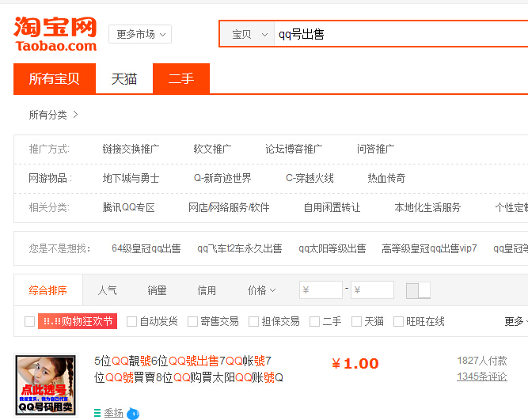528x420 pixels.
Task: Open 本地化生活服务 category
Action: tap(427, 207)
